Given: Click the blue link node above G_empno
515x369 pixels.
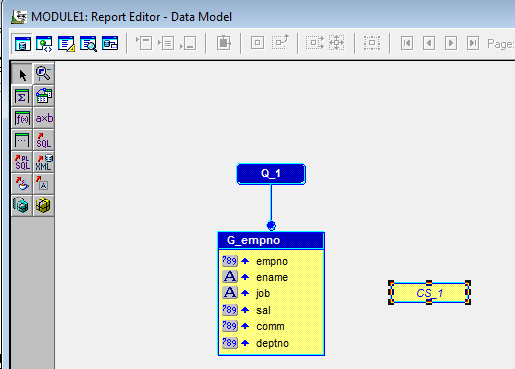Looking at the screenshot, I should 271,226.
